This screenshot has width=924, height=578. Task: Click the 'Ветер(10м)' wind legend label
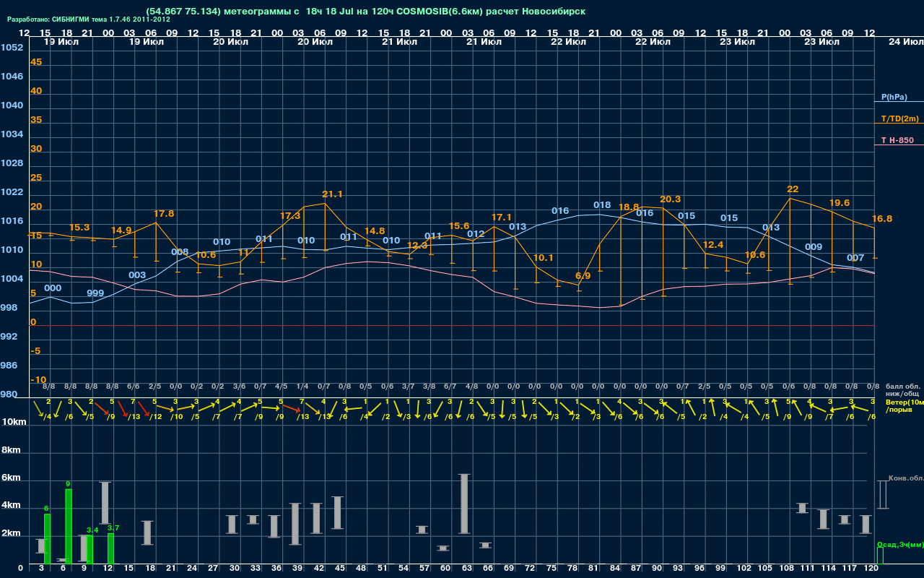(905, 402)
